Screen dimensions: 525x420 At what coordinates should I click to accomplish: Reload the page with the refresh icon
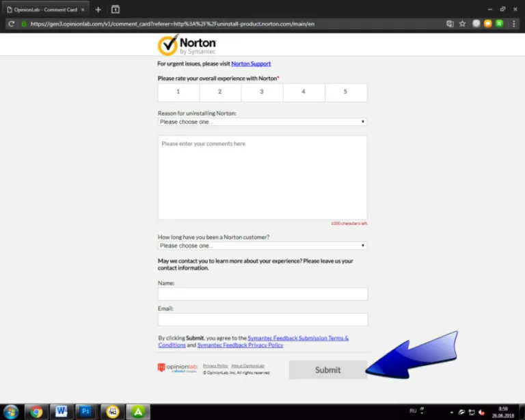pyautogui.click(x=12, y=24)
